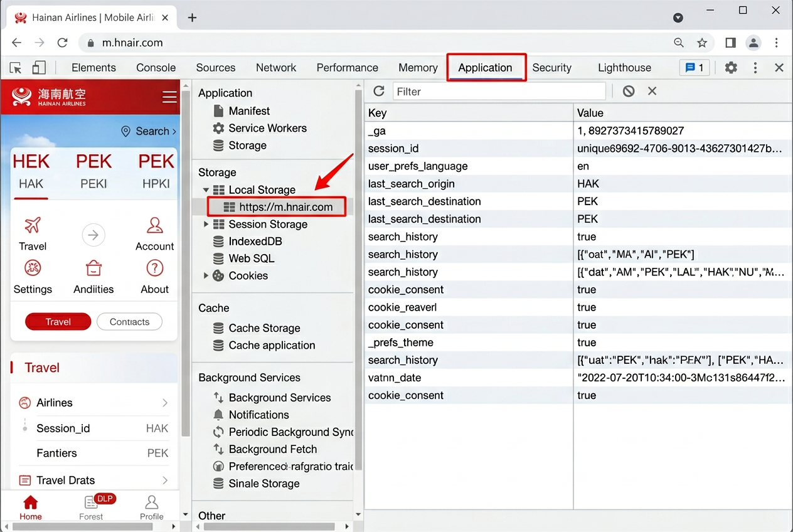This screenshot has height=532, width=793.
Task: Click the Key column header
Action: (x=469, y=113)
